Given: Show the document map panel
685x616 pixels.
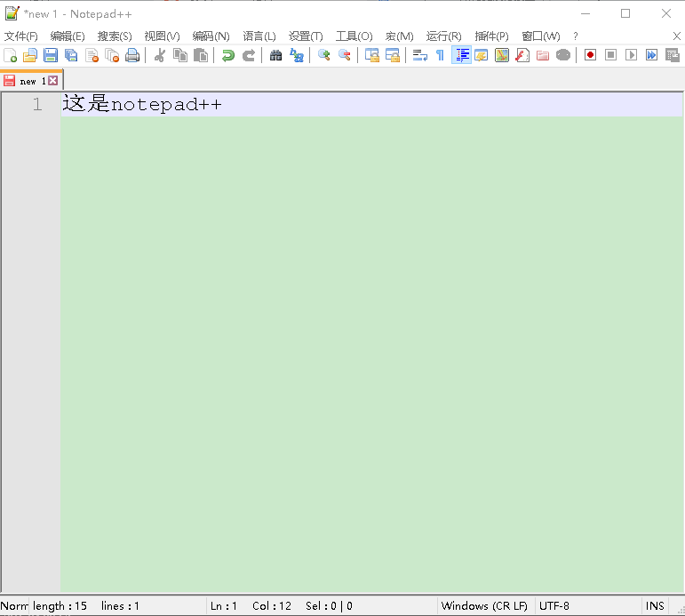Looking at the screenshot, I should 501,55.
